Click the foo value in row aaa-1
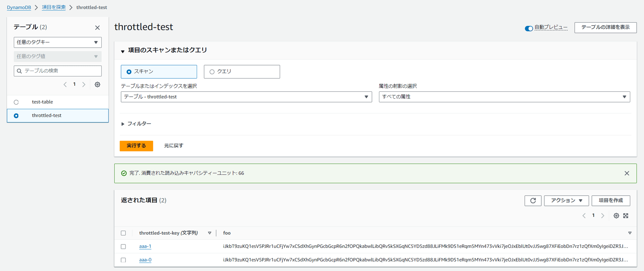644x271 pixels. (425, 246)
